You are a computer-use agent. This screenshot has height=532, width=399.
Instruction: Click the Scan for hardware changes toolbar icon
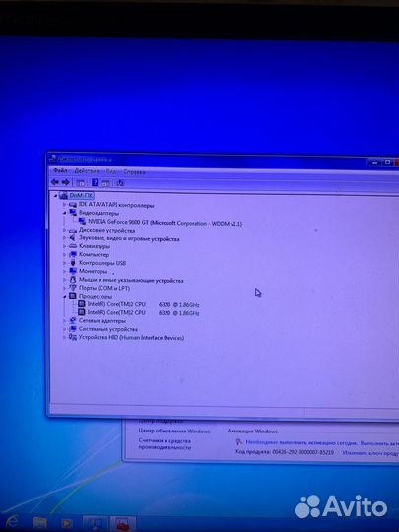pyautogui.click(x=120, y=183)
